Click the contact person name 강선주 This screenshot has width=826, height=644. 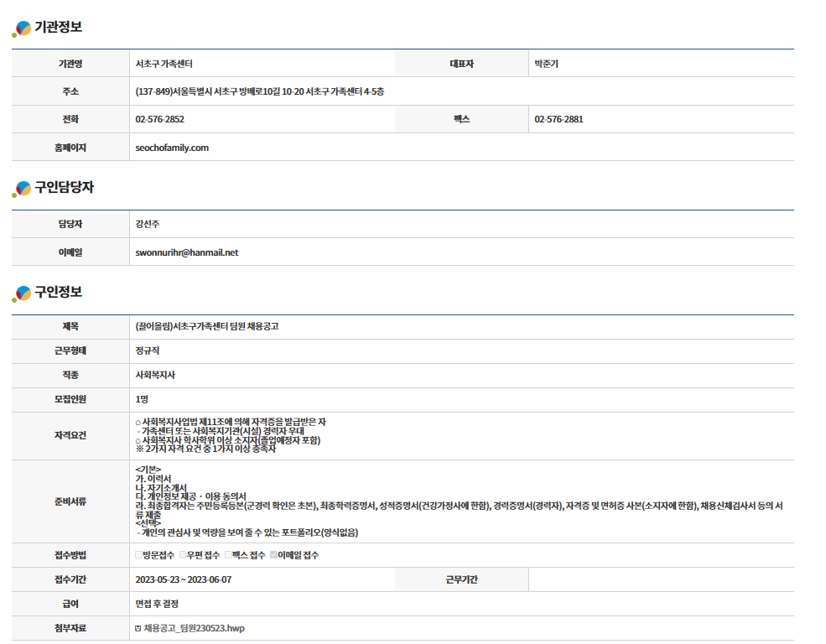148,224
